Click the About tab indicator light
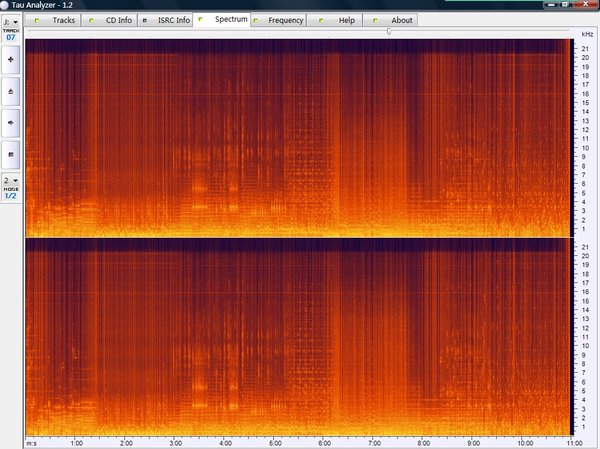 pos(375,20)
